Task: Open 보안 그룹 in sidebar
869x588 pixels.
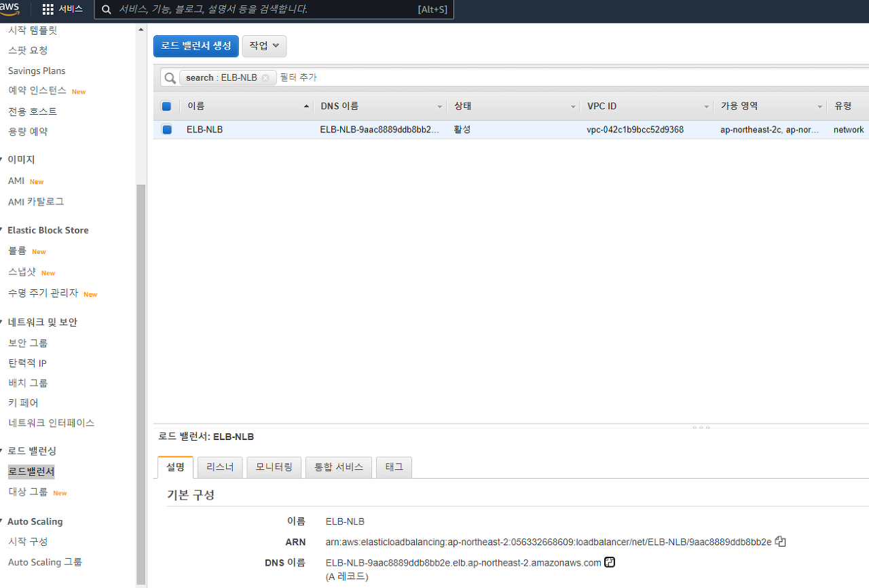Action: 28,343
